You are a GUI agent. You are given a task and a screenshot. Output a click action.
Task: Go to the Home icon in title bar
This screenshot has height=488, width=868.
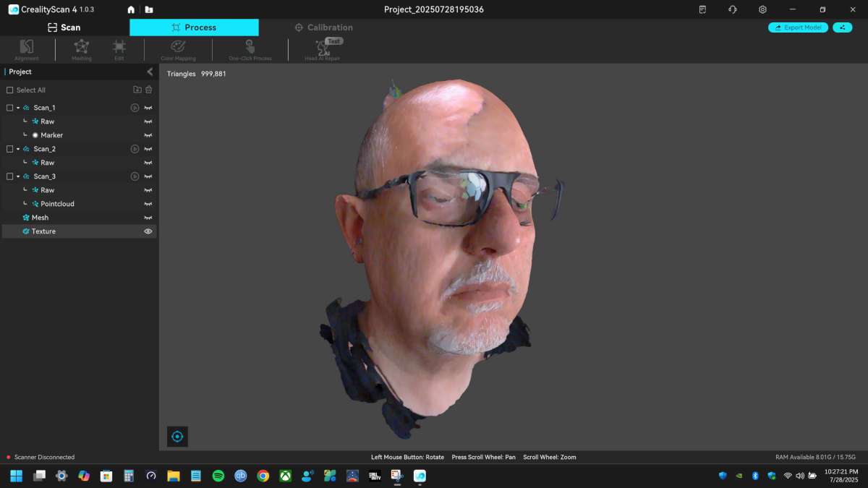[131, 10]
